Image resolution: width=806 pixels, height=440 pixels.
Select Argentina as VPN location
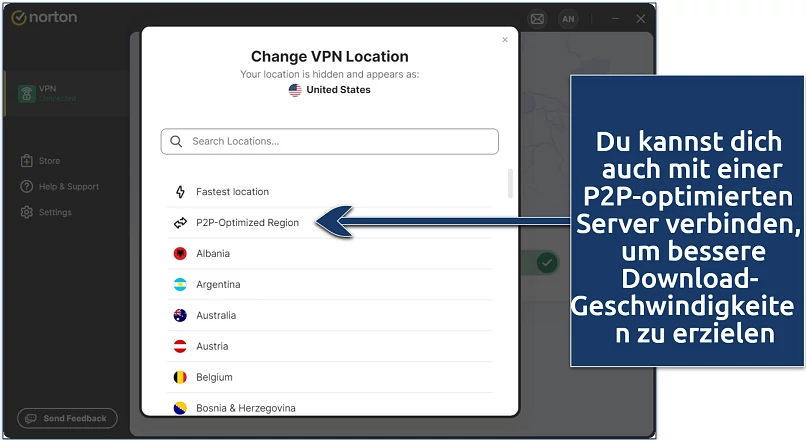pos(329,284)
